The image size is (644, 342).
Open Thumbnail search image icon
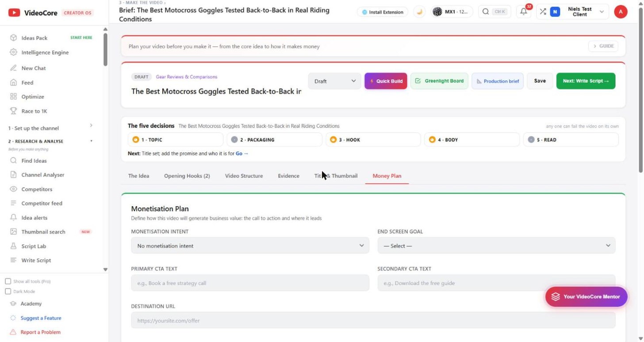[14, 232]
